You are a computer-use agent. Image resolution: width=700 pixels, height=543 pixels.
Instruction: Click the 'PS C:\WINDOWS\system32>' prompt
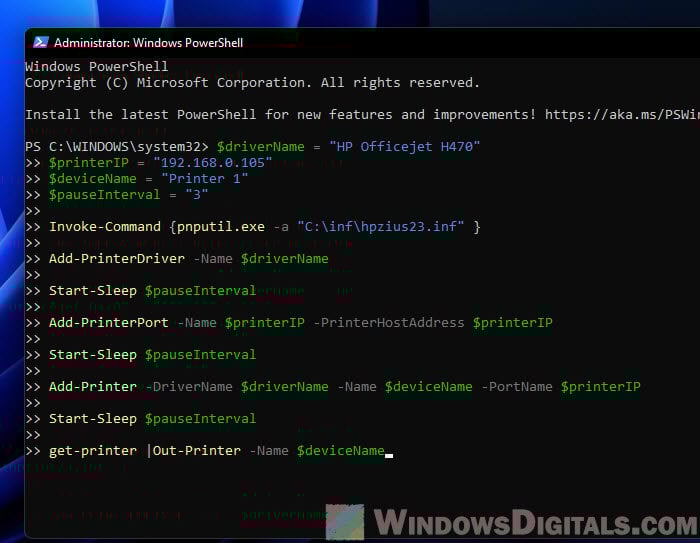coord(117,147)
